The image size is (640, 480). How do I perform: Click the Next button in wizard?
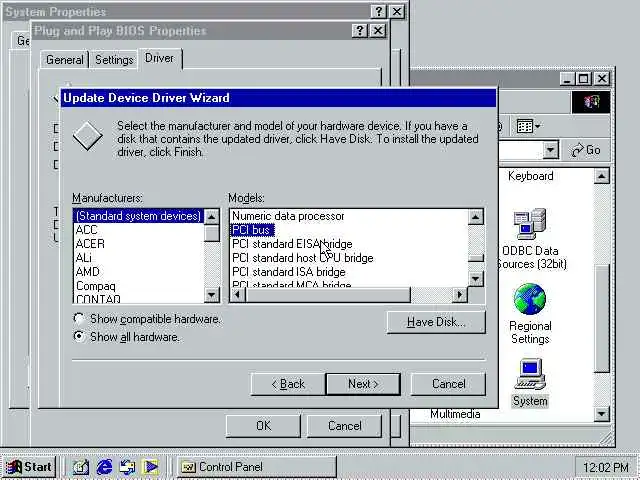363,384
